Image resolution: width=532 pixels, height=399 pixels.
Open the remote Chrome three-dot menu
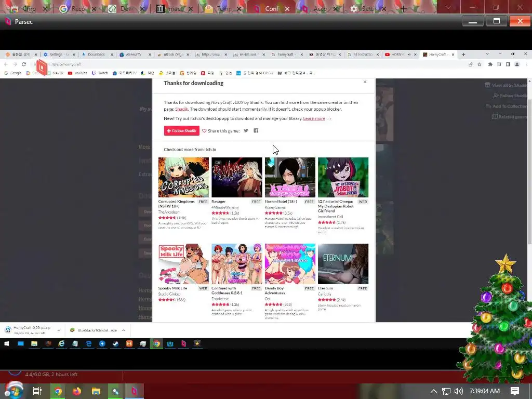526,64
